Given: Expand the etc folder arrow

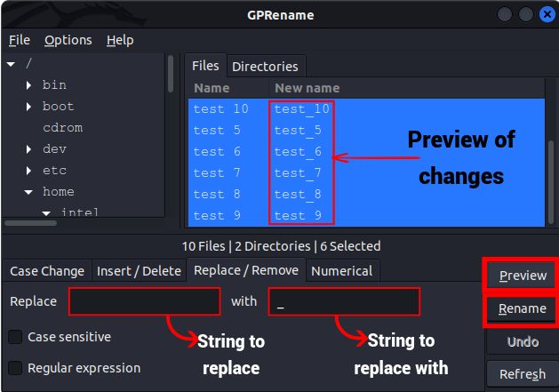Looking at the screenshot, I should (29, 171).
